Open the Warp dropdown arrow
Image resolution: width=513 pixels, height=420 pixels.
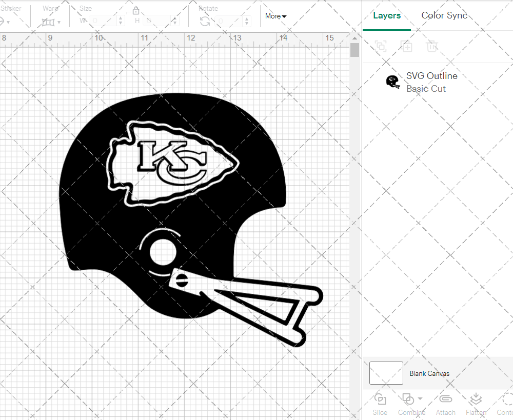[x=59, y=22]
